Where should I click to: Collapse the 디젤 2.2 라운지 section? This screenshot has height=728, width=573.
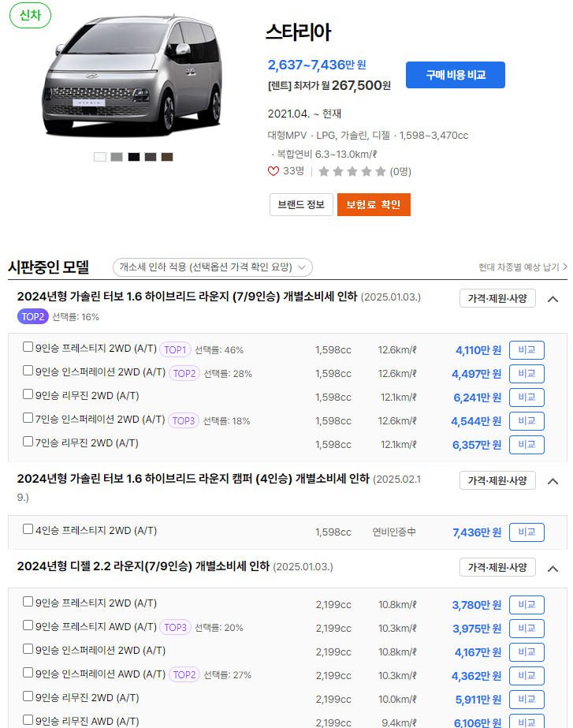pos(553,569)
